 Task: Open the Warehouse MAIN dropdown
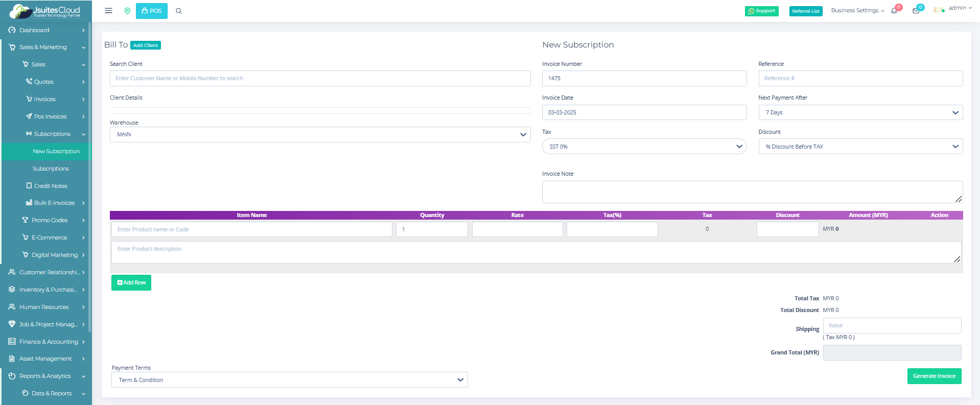(x=320, y=134)
